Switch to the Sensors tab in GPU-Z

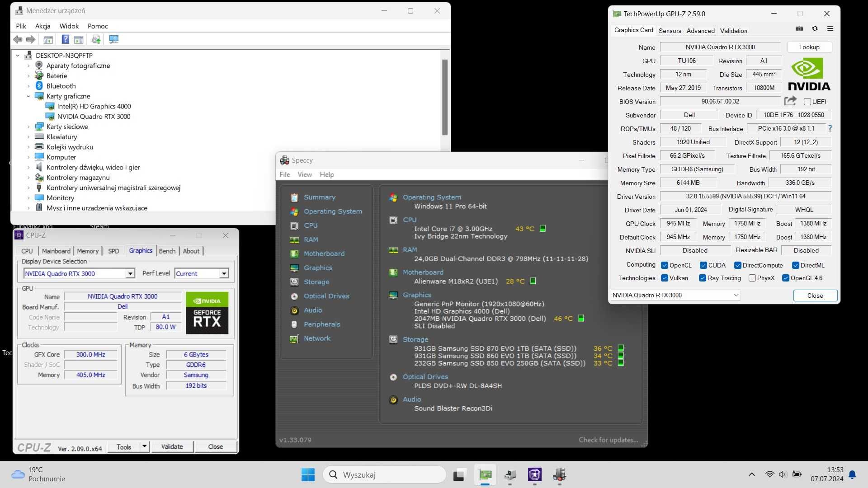pos(670,31)
